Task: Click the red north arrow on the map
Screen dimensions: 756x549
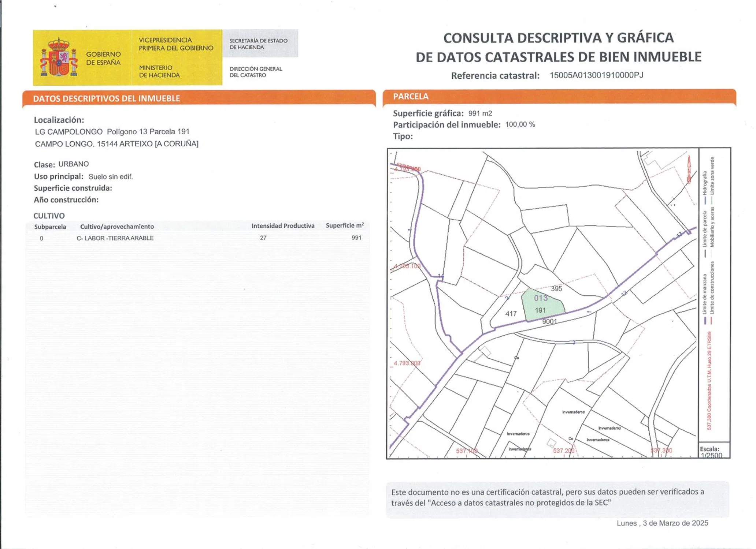Action: point(689,169)
